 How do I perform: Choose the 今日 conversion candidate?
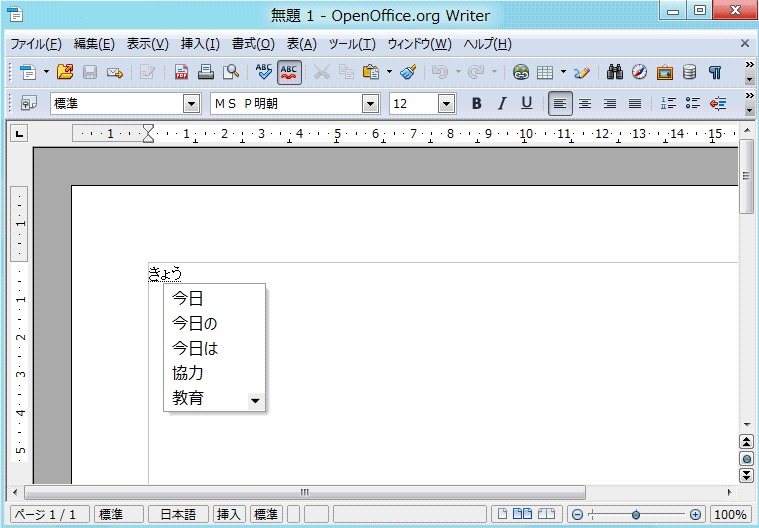click(214, 298)
